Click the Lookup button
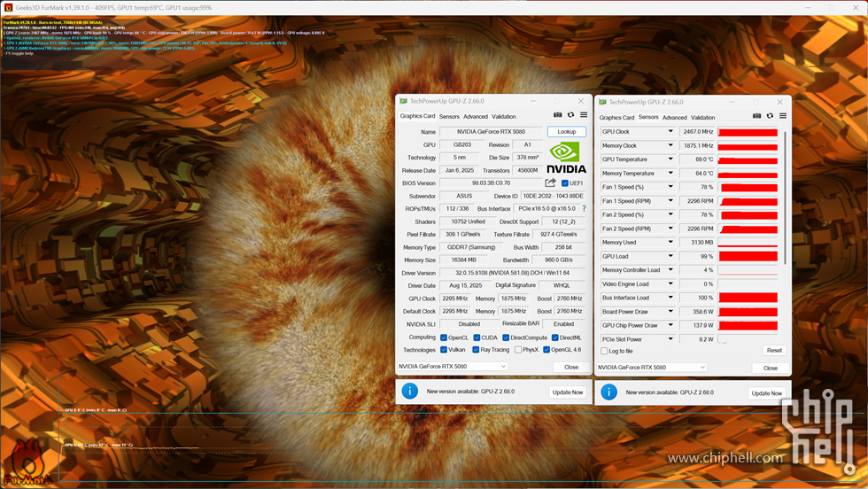 coord(566,132)
